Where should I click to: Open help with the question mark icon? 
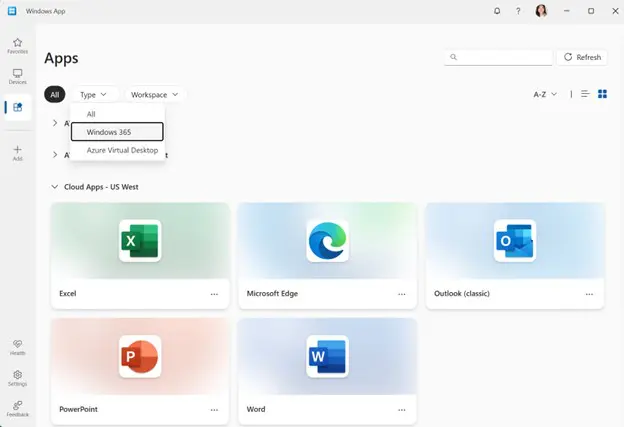click(x=518, y=11)
